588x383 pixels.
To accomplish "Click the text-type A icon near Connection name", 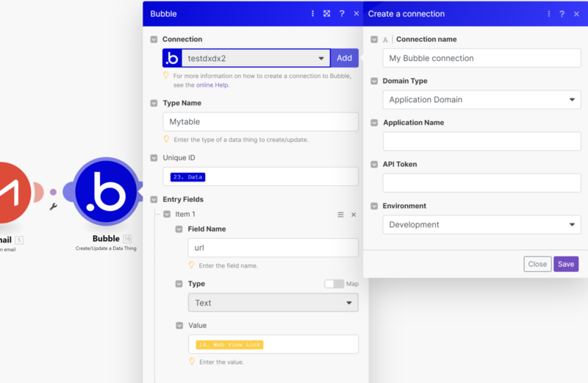I will tap(385, 40).
